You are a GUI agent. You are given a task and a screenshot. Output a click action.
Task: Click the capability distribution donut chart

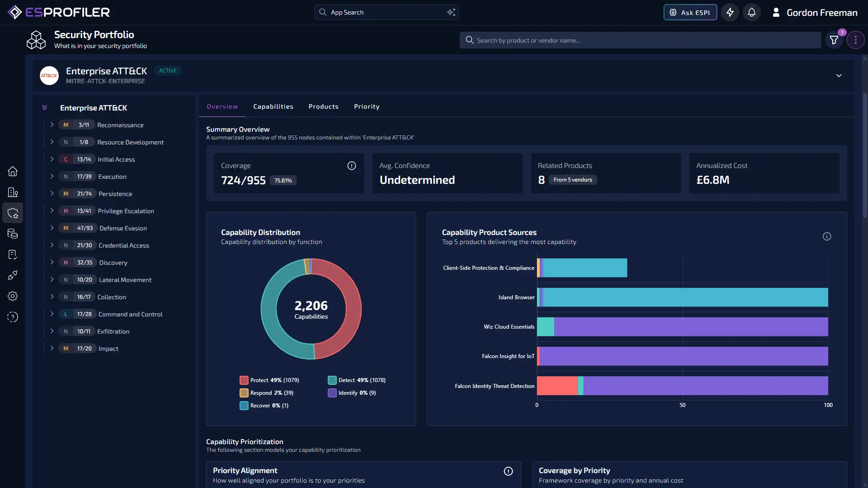tap(311, 309)
